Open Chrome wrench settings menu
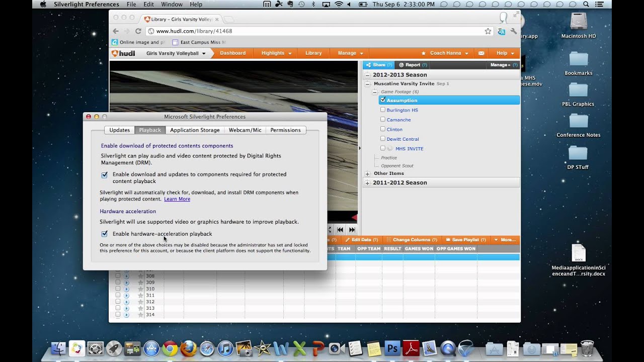The height and width of the screenshot is (362, 644). tap(514, 31)
